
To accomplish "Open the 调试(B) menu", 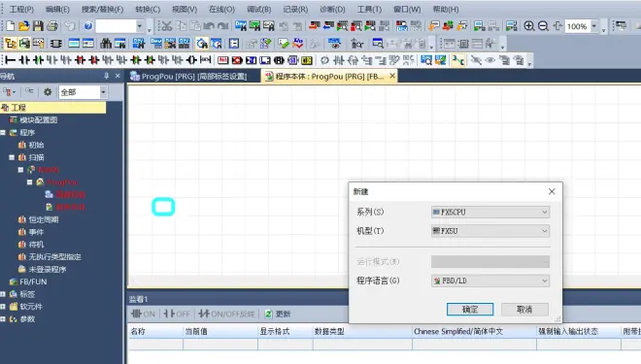I will [x=258, y=9].
